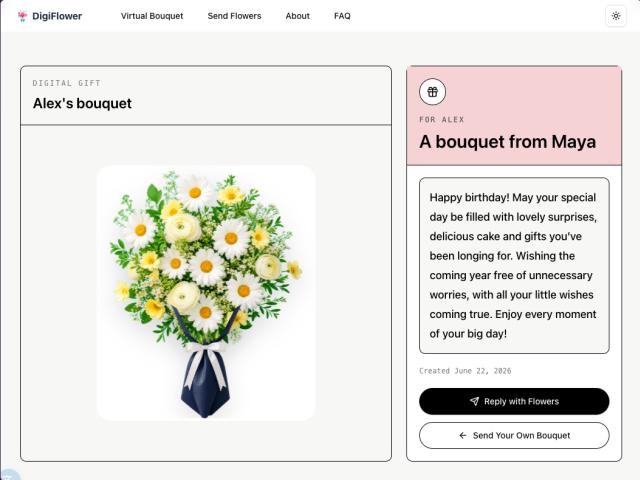The width and height of the screenshot is (640, 480).
Task: Click the DIGITAL GIFT label
Action: coord(67,83)
